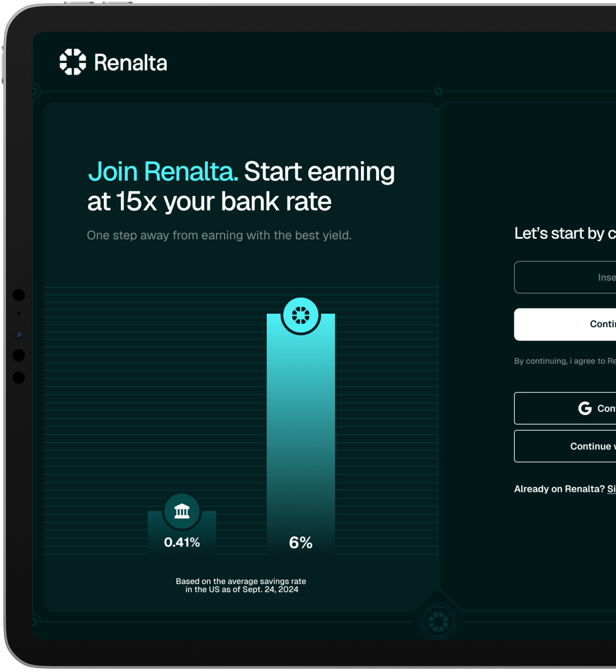Open the Sign in link beside "Already on Renalta?"
Screen dimensions: 616x672
pos(611,489)
